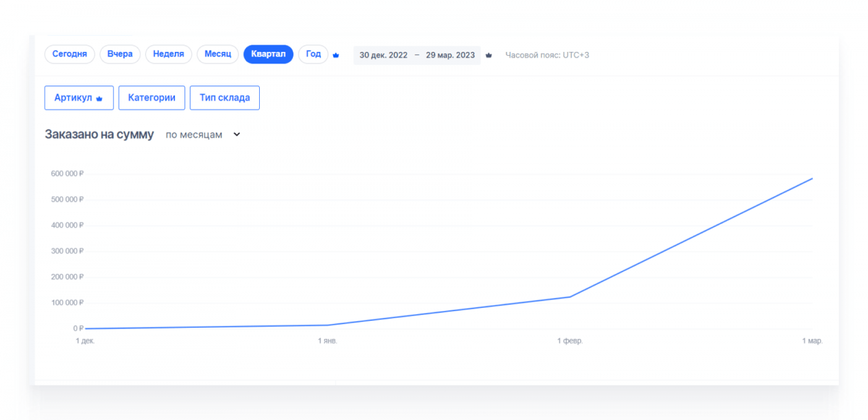
Task: Click the Часовой пояс UTC+3 label
Action: click(x=547, y=55)
